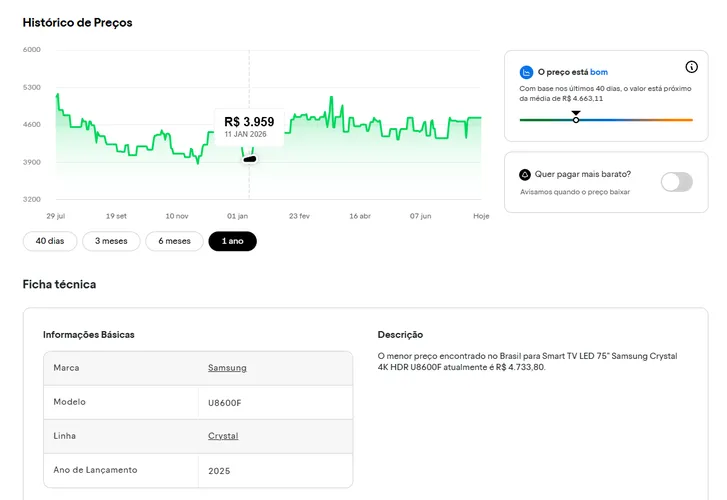This screenshot has height=500, width=727.
Task: Click the Avisamos quando o preço baixar text
Action: 575,192
